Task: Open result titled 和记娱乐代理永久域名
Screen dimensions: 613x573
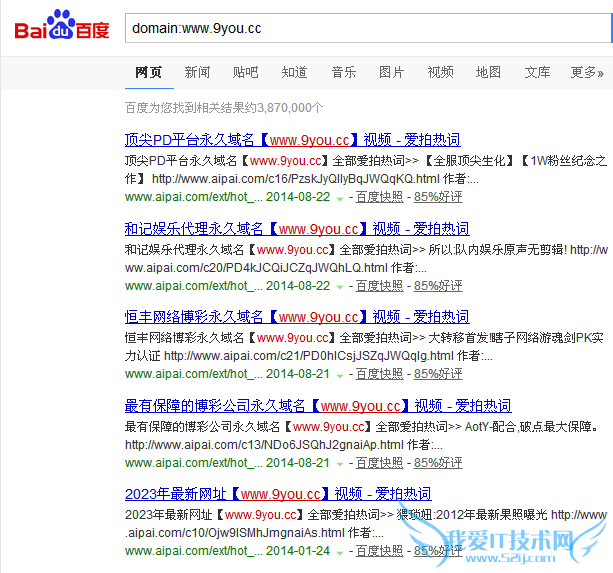Action: 297,229
